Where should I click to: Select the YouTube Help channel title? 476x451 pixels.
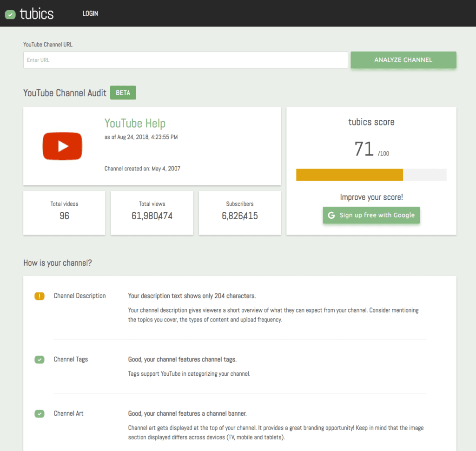135,124
